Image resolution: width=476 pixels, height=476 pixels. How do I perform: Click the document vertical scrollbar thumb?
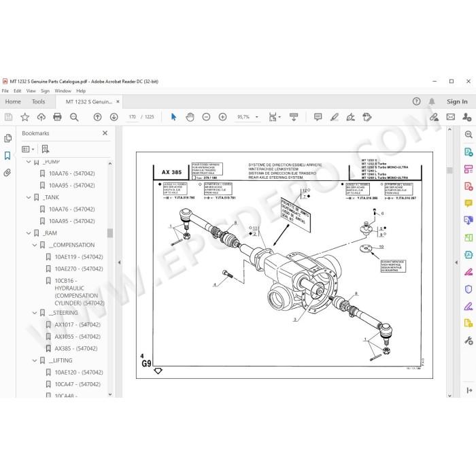(x=449, y=170)
